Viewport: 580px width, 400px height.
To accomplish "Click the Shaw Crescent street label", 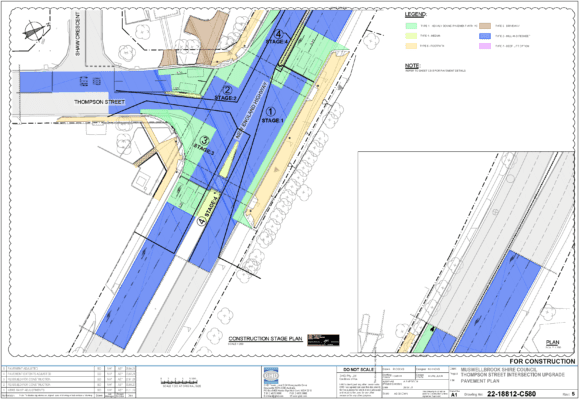I will pos(78,34).
